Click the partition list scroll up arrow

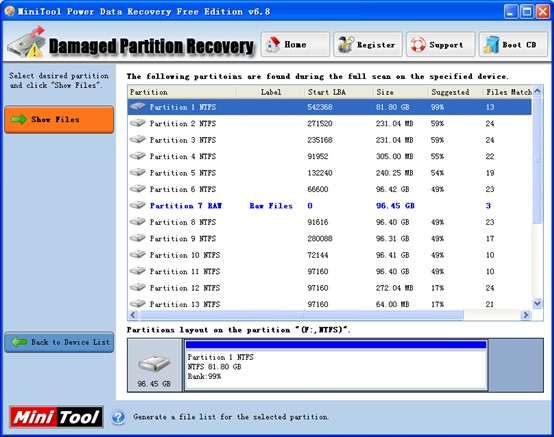537,91
